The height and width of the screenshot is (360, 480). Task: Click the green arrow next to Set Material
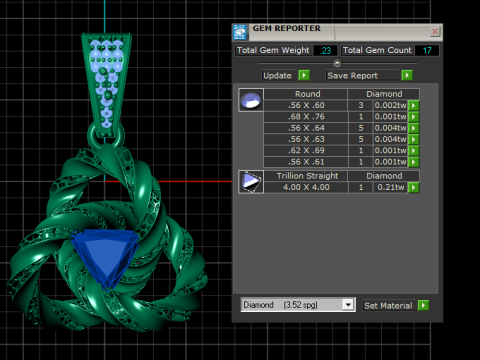pyautogui.click(x=423, y=305)
